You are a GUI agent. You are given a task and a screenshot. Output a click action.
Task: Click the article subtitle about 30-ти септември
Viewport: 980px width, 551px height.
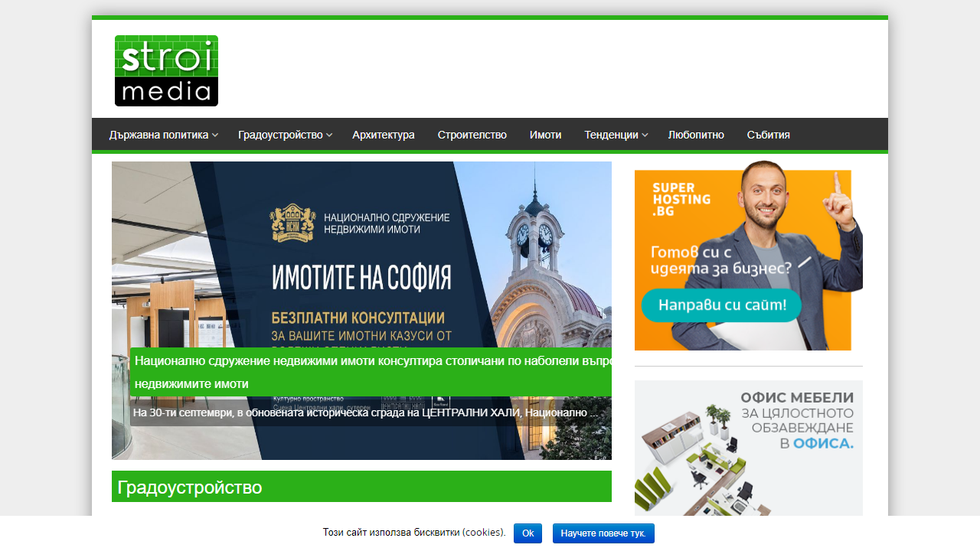[x=360, y=412]
